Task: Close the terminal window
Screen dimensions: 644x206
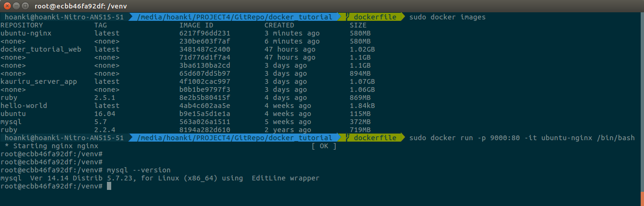Action: pos(6,6)
